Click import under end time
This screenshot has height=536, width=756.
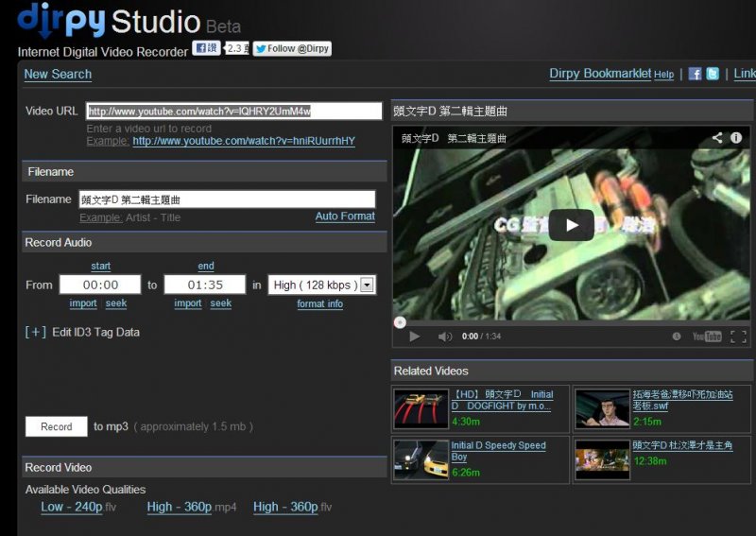click(188, 303)
